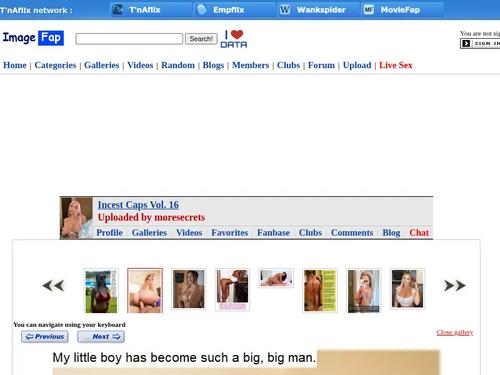Go to the Next image button
Image resolution: width=500 pixels, height=375 pixels.
(101, 337)
